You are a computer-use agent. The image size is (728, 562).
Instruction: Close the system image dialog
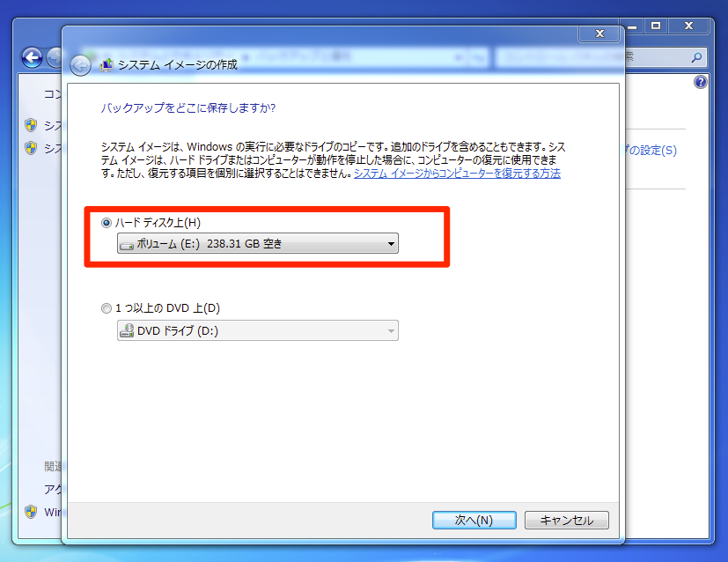[x=599, y=33]
